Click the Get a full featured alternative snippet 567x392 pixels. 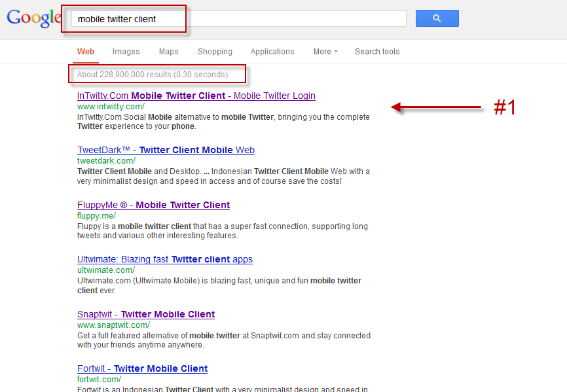pyautogui.click(x=223, y=340)
